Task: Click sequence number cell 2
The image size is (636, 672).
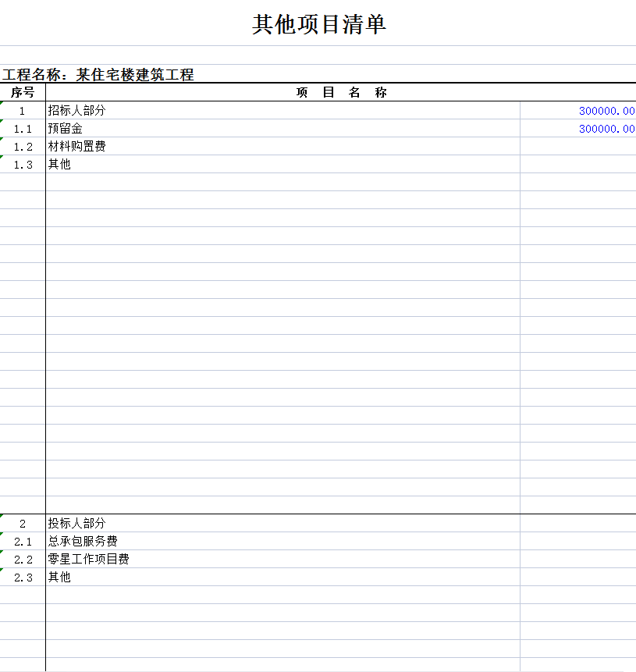Action: (x=23, y=523)
